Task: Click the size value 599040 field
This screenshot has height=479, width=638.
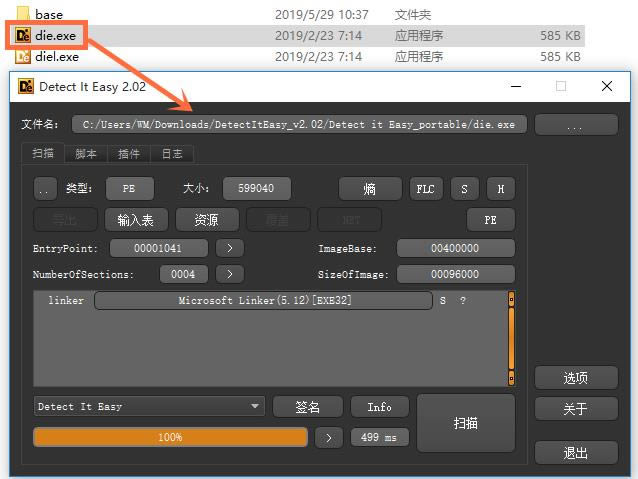Action: tap(256, 188)
